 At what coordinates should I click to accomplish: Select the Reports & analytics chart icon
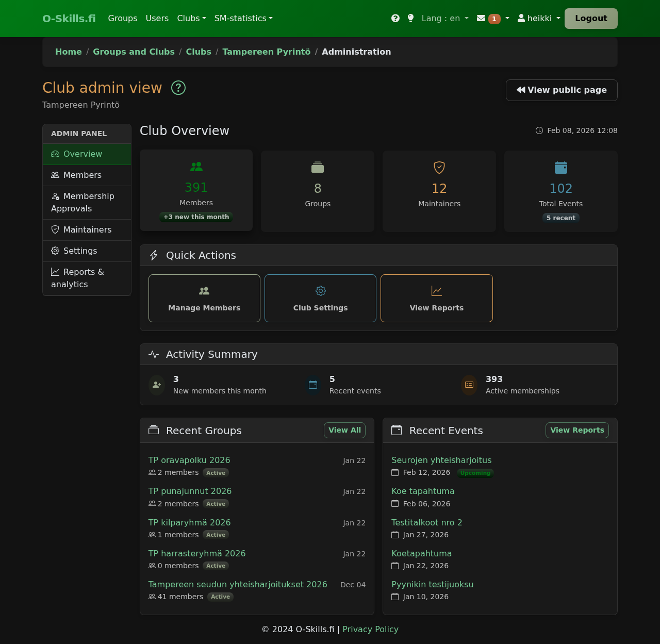[55, 271]
